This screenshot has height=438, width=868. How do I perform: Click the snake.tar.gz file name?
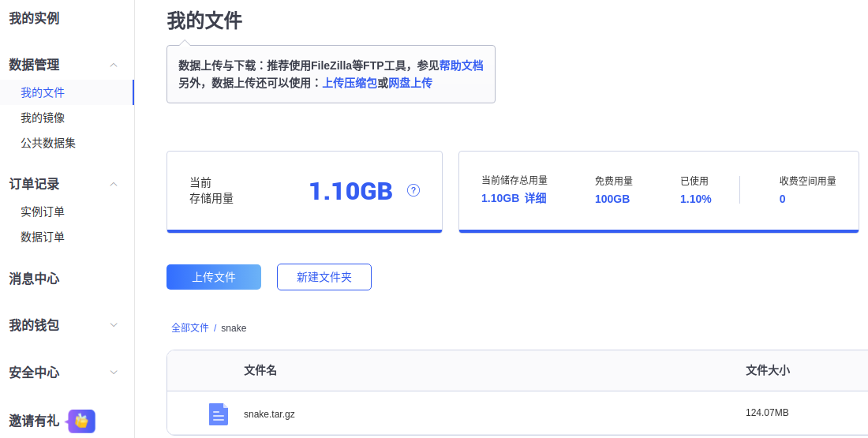coord(269,414)
